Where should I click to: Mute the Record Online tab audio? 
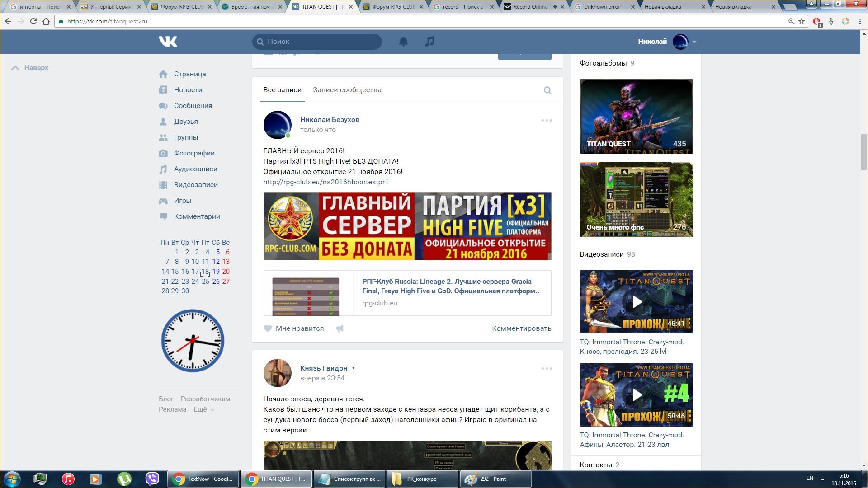(555, 7)
